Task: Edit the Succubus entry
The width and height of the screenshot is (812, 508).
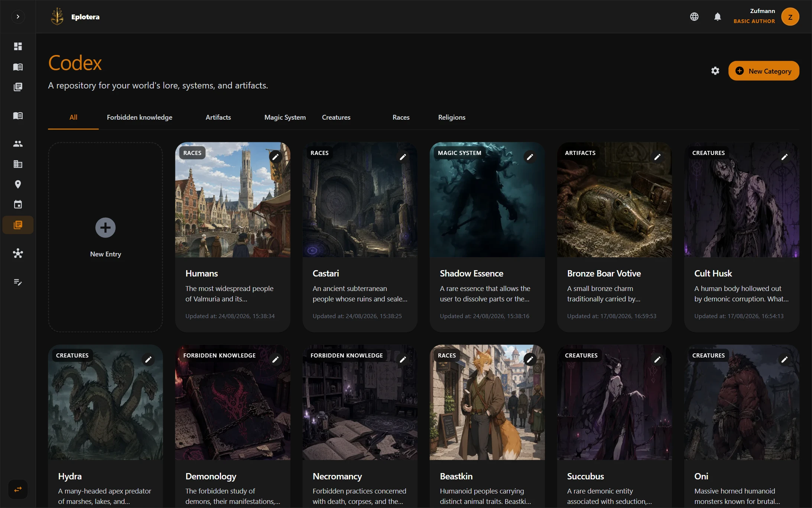Action: coord(657,359)
